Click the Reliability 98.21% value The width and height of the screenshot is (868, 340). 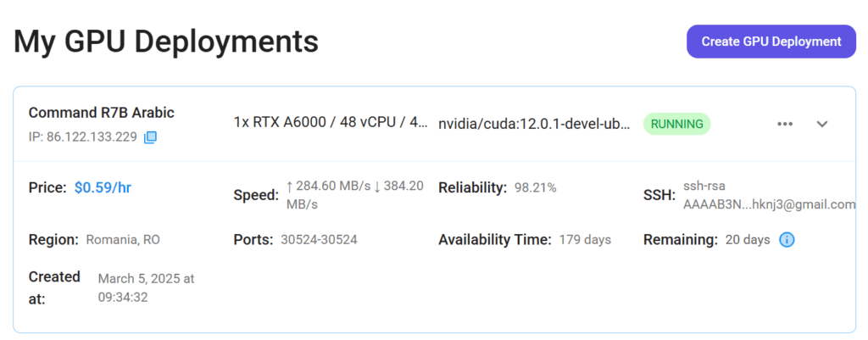click(536, 187)
